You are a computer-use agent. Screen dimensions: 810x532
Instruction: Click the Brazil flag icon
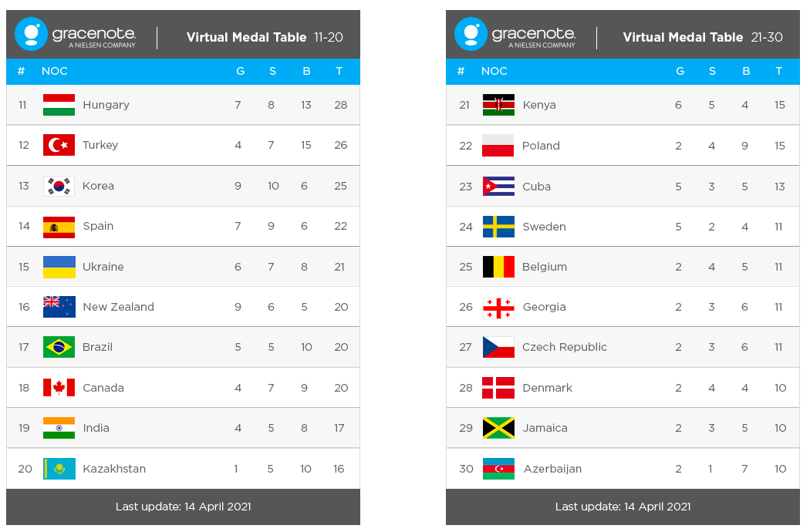pyautogui.click(x=59, y=347)
